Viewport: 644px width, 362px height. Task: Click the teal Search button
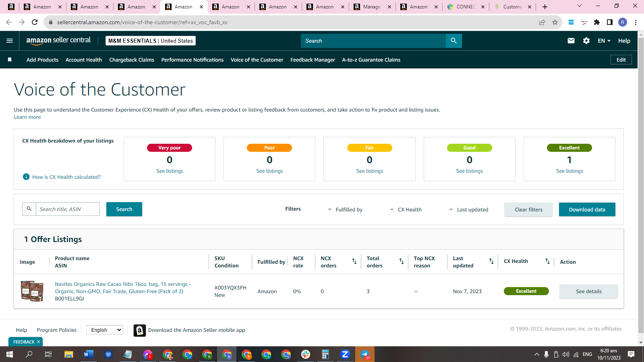pyautogui.click(x=124, y=209)
